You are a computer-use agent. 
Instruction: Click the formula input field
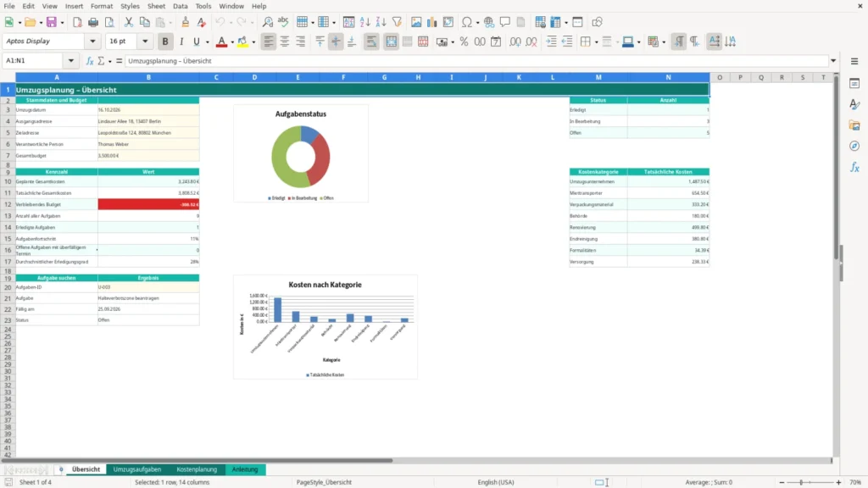click(x=476, y=61)
